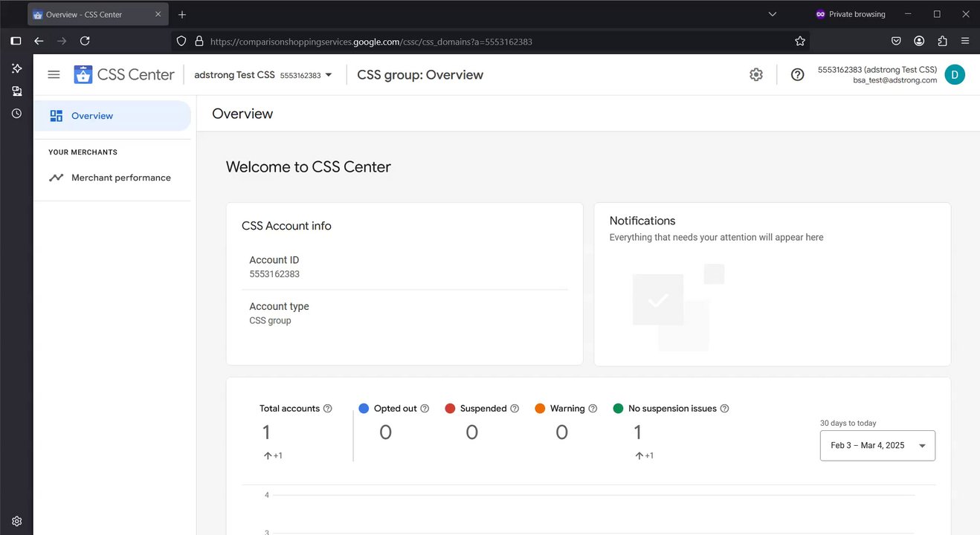Bookmark this page with star icon
The image size is (980, 535).
[x=800, y=42]
